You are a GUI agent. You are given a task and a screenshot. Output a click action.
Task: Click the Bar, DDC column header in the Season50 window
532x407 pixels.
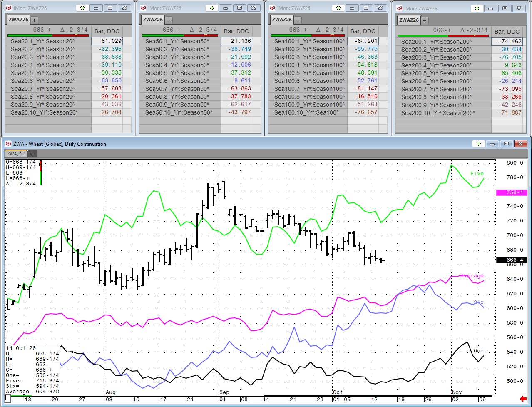[x=236, y=31]
